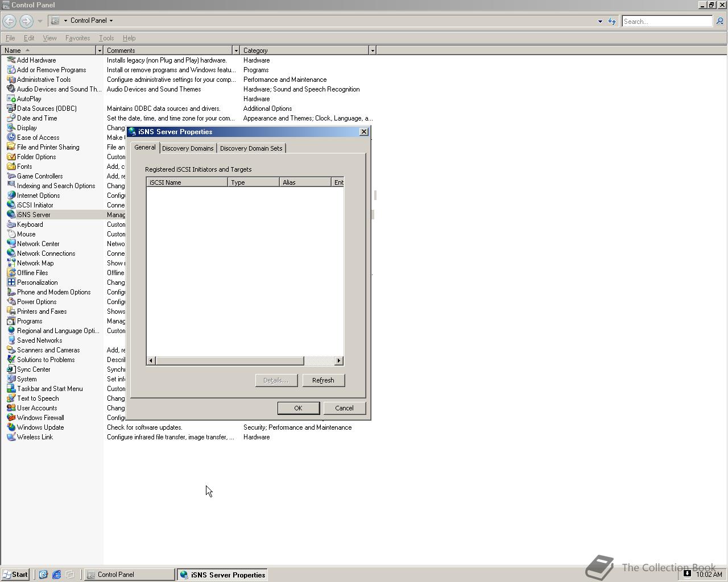Viewport: 728px width, 582px height.
Task: Select the Add or Remove Programs icon
Action: click(x=11, y=70)
